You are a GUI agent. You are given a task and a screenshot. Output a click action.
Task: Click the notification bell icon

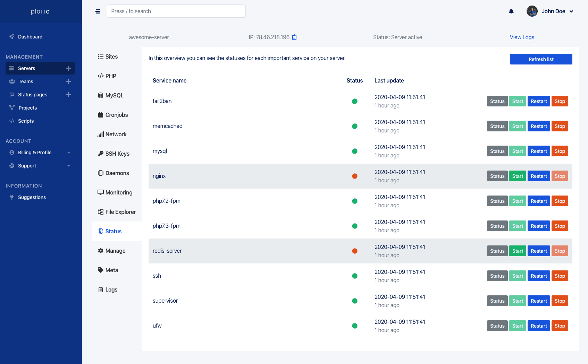tap(511, 11)
